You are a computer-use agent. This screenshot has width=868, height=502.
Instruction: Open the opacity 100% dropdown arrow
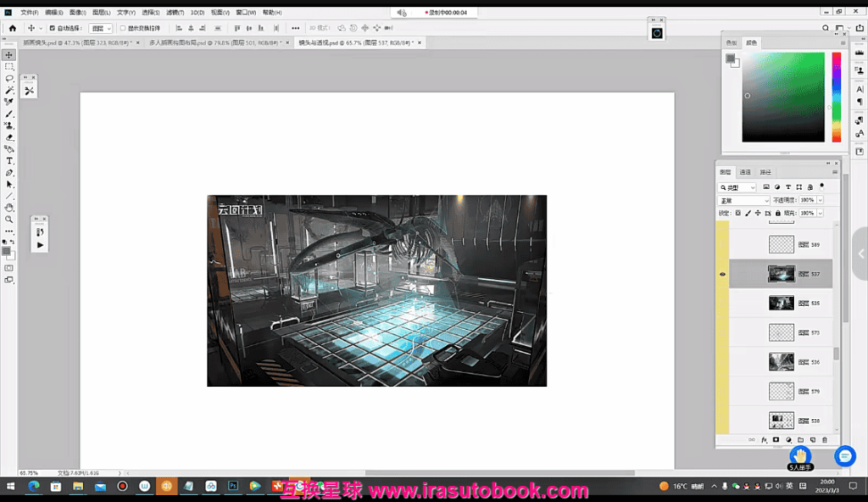click(x=821, y=200)
